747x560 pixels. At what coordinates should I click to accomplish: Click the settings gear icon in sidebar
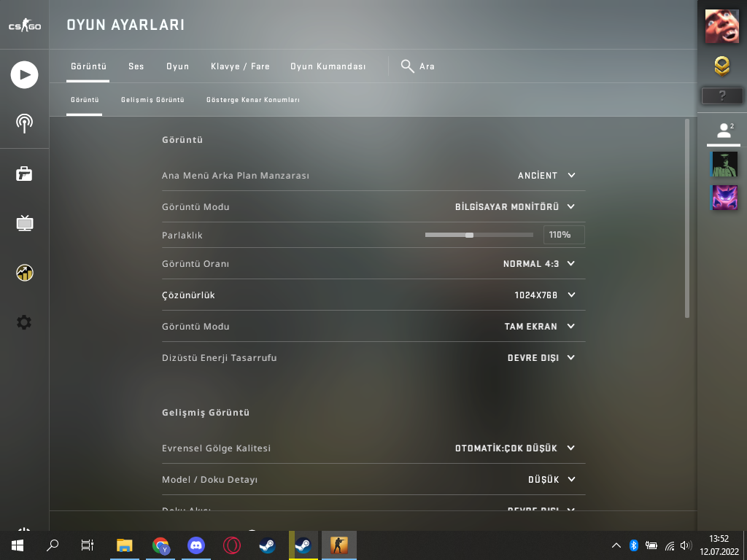tap(24, 322)
